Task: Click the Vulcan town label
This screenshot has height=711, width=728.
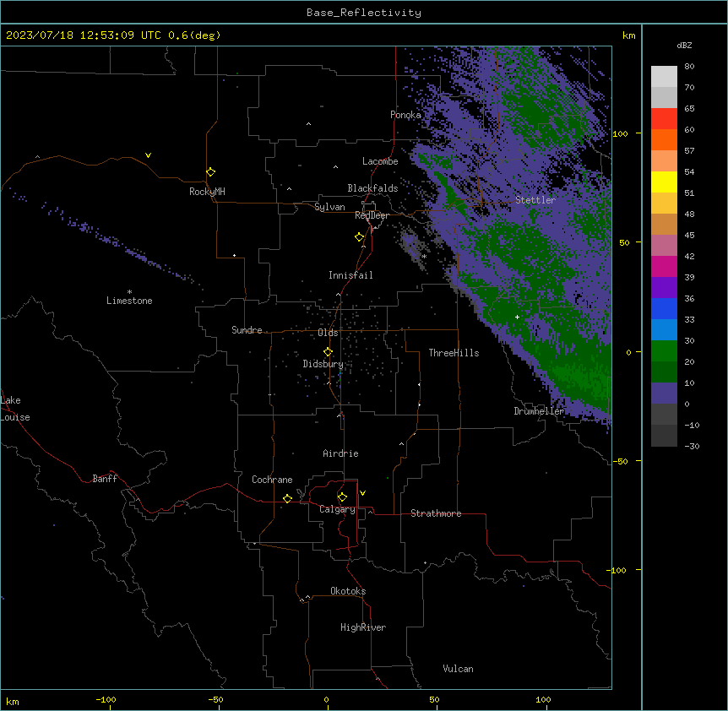Action: pyautogui.click(x=458, y=669)
